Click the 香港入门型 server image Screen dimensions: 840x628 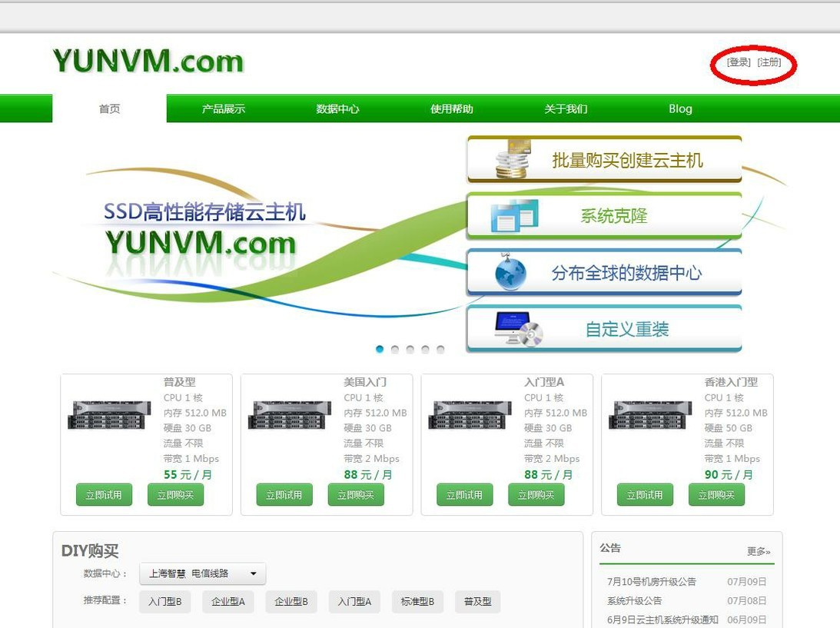(x=650, y=415)
